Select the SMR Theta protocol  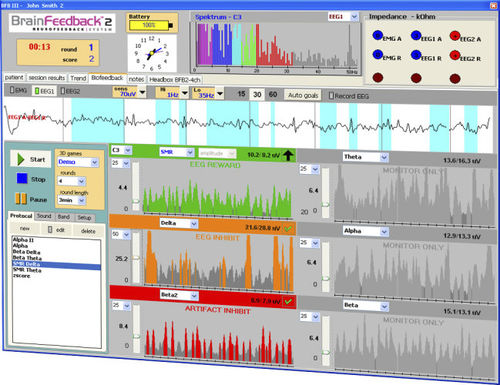(27, 270)
